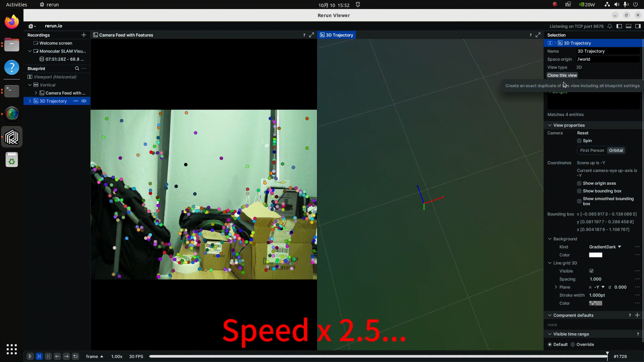
Task: Enable Show origin axes checkbox
Action: click(x=579, y=183)
